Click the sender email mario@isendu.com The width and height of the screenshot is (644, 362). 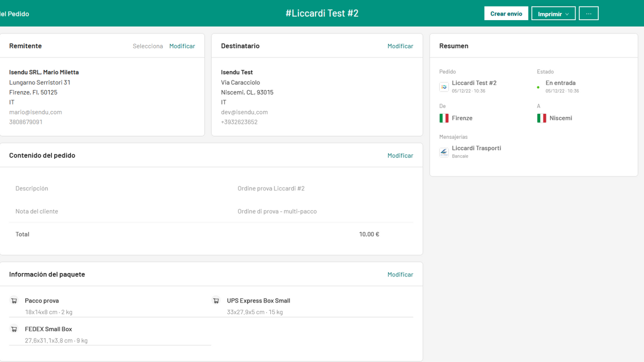point(36,112)
